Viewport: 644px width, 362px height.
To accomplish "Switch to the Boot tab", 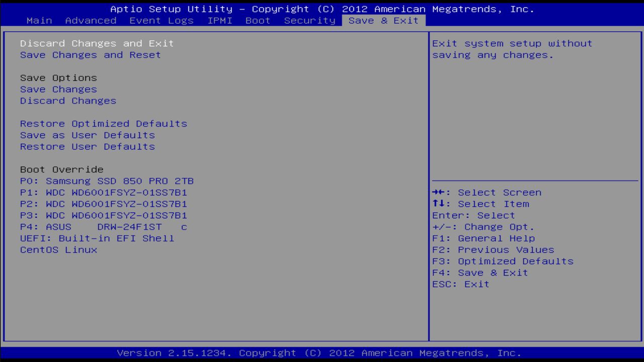I will [258, 21].
